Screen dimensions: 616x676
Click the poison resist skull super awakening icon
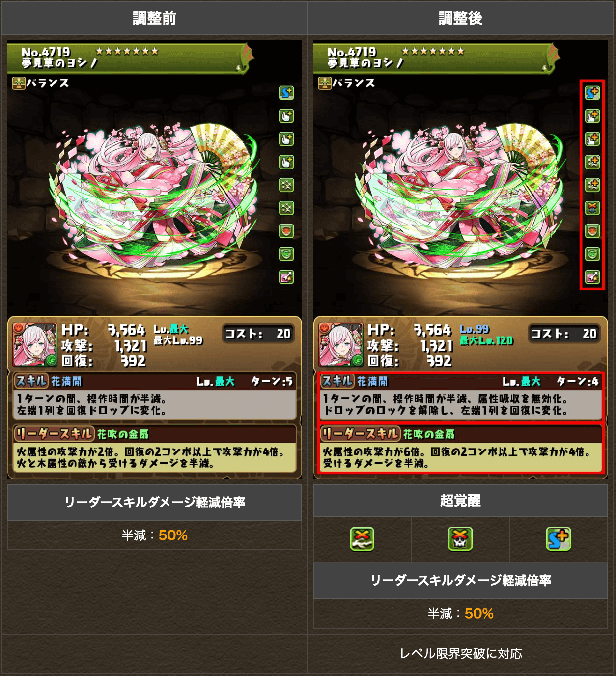(x=460, y=539)
